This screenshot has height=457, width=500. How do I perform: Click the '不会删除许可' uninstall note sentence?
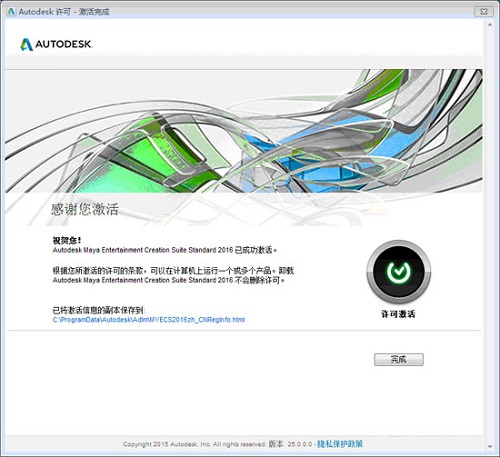tap(169, 280)
